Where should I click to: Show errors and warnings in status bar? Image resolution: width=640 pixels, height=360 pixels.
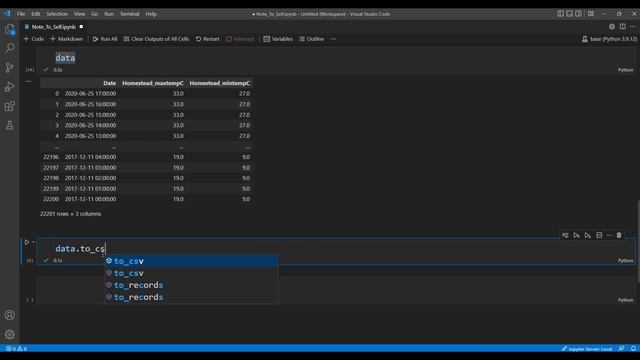tap(16, 349)
